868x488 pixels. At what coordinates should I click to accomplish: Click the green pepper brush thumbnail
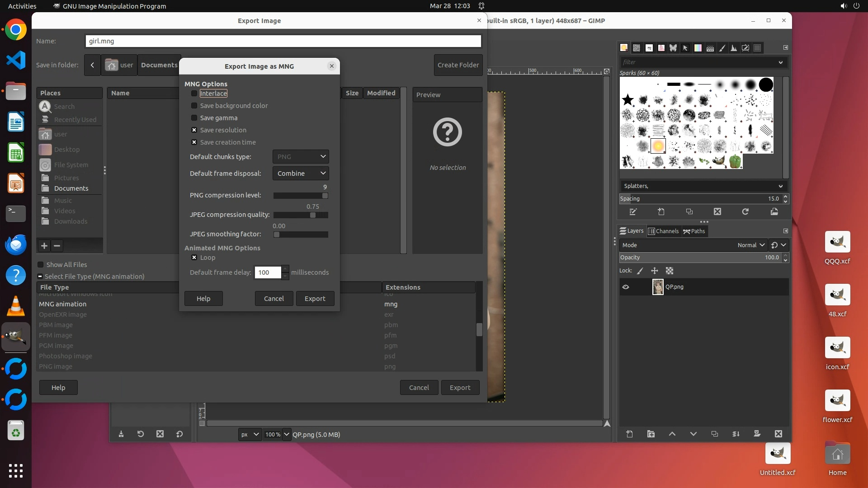coord(735,161)
